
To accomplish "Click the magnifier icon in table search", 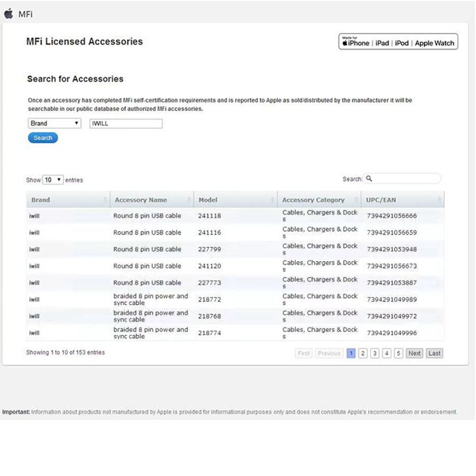I will (369, 179).
